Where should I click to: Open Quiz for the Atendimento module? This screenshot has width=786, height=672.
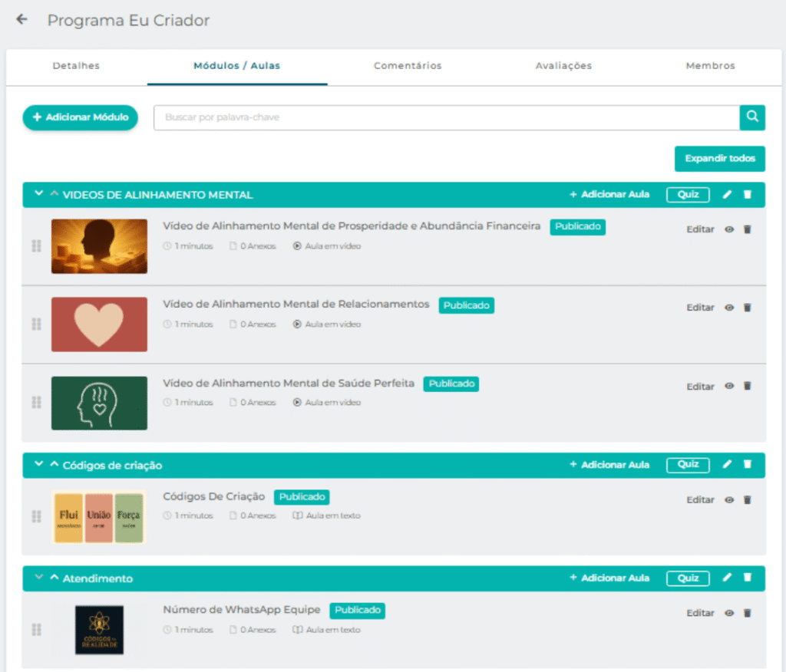[688, 578]
